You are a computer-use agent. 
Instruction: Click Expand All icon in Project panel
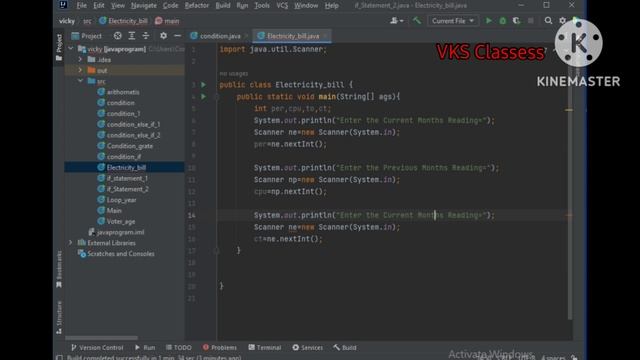[131, 36]
